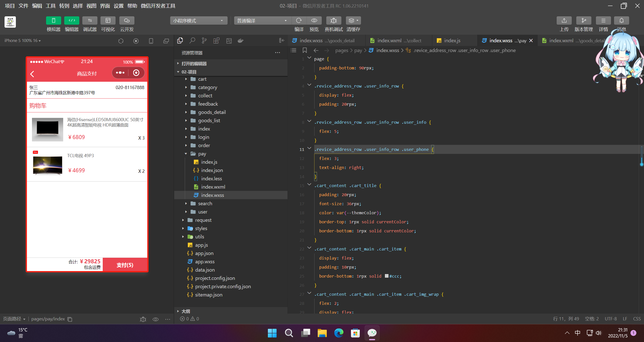Open version management icon
The height and width of the screenshot is (342, 644).
(584, 21)
